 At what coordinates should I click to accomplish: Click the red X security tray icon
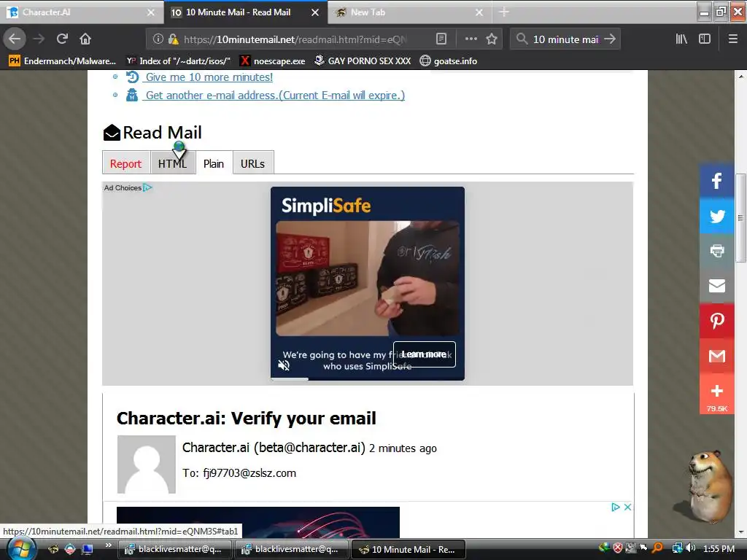[617, 548]
